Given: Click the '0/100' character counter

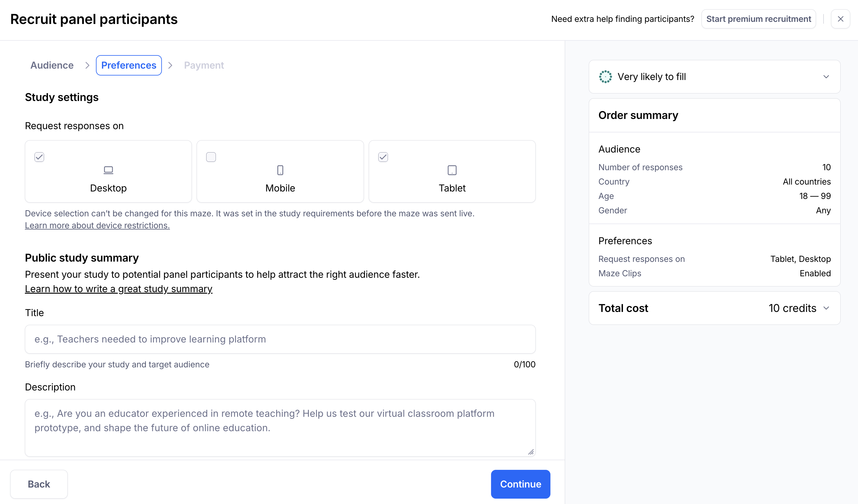Looking at the screenshot, I should click(524, 364).
